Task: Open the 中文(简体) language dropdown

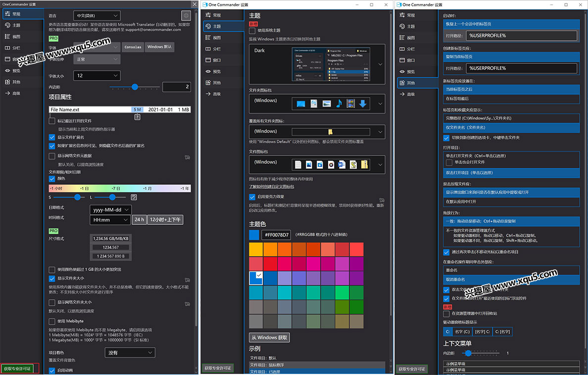Action: coord(97,15)
